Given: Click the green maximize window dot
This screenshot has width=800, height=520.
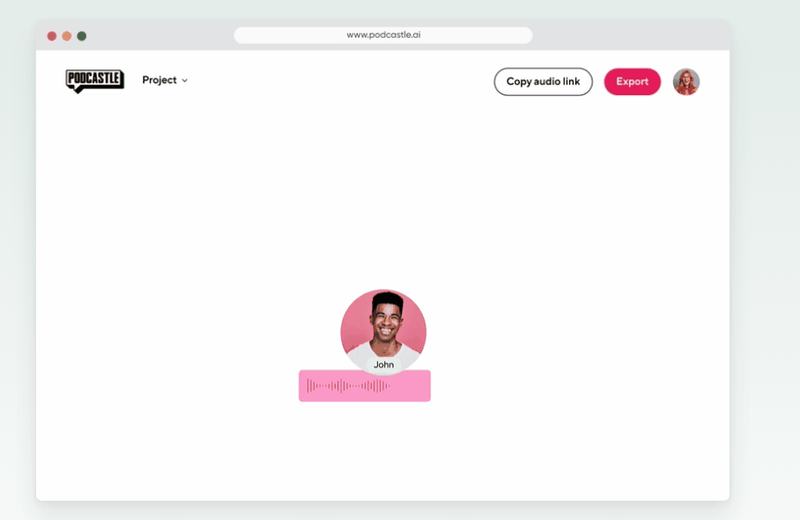Looking at the screenshot, I should click(82, 36).
